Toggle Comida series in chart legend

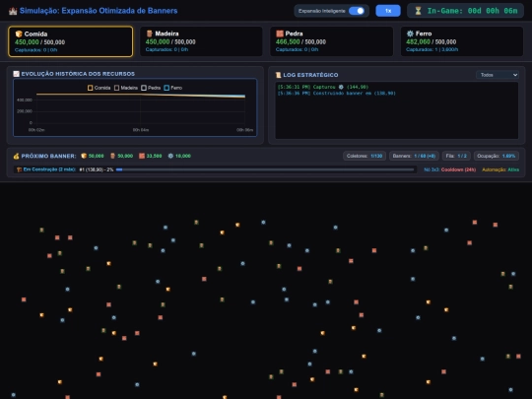tap(99, 88)
